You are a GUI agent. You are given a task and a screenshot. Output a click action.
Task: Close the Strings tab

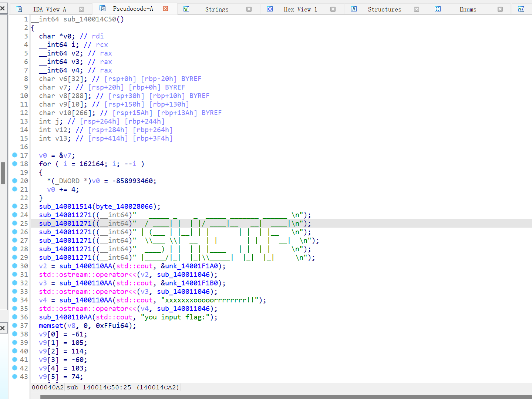[249, 9]
